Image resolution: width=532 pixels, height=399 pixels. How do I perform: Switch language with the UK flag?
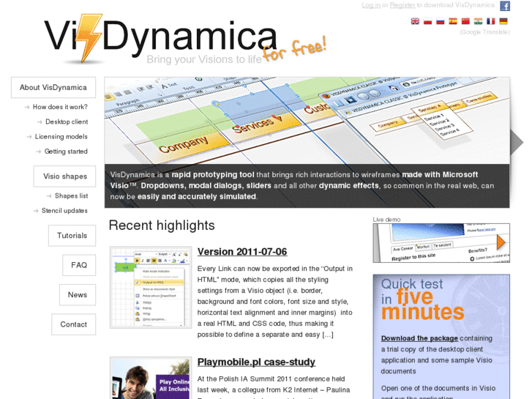[416, 21]
